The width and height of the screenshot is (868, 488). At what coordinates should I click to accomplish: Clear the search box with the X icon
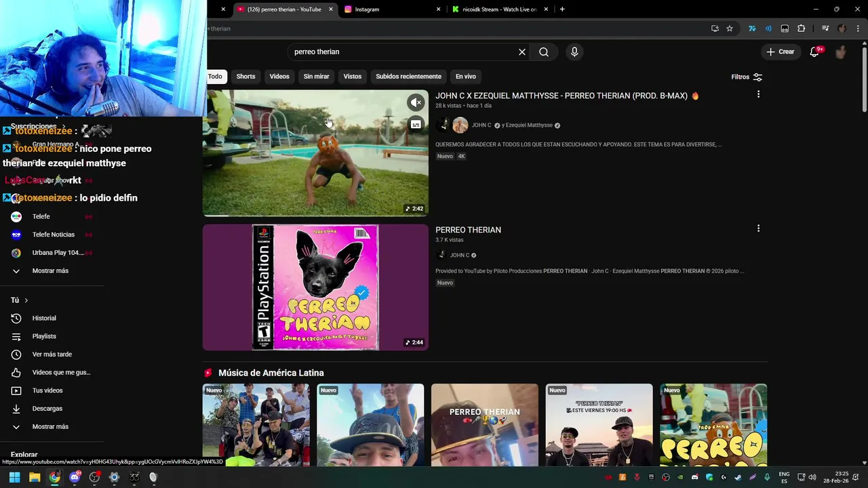coord(522,52)
